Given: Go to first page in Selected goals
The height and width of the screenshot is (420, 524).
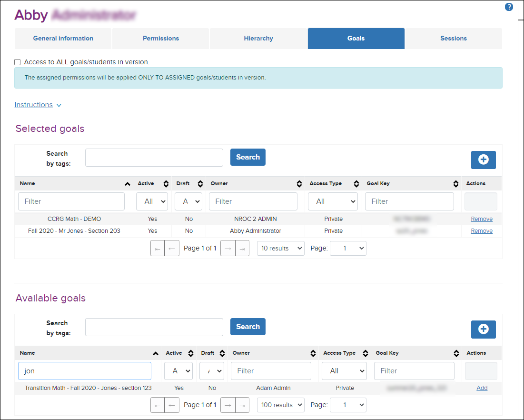Looking at the screenshot, I should point(158,248).
